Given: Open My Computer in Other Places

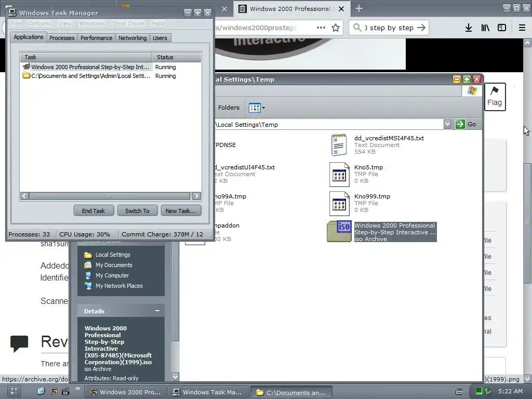Looking at the screenshot, I should pyautogui.click(x=112, y=275).
